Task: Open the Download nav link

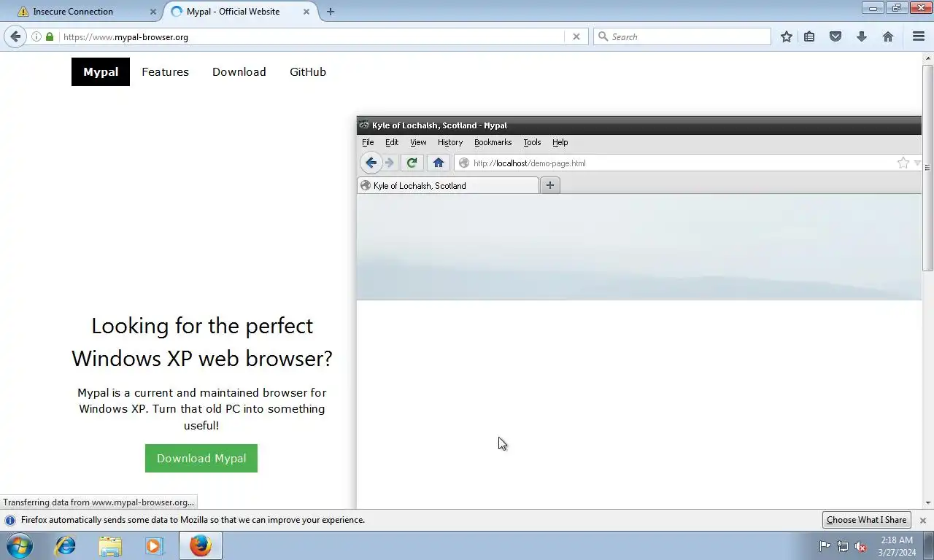Action: pyautogui.click(x=239, y=71)
